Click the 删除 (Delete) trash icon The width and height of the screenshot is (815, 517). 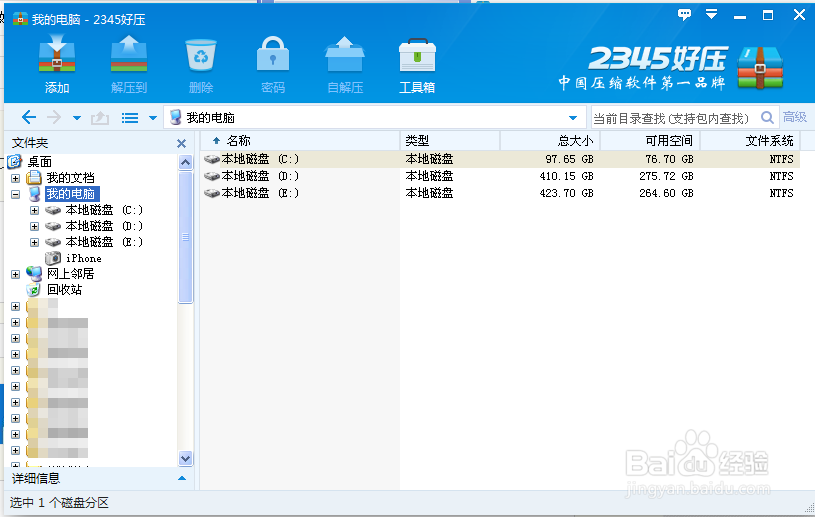(x=201, y=55)
